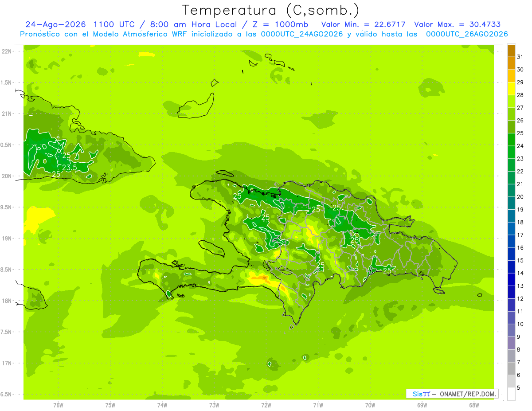
Task: Click the valid-until time "0000UTC_26AGO2026"
Action: click(467, 34)
